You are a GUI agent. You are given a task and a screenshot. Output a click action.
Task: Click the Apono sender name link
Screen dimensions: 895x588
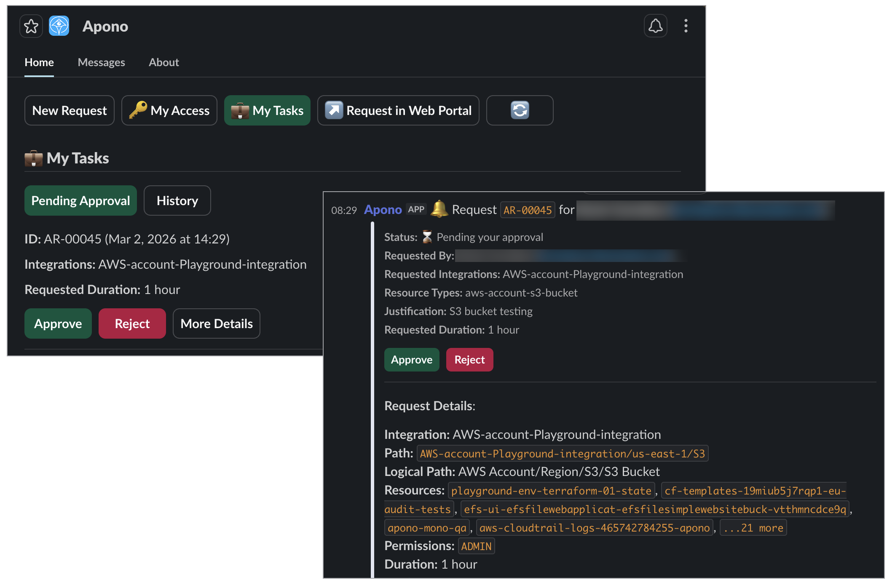383,210
